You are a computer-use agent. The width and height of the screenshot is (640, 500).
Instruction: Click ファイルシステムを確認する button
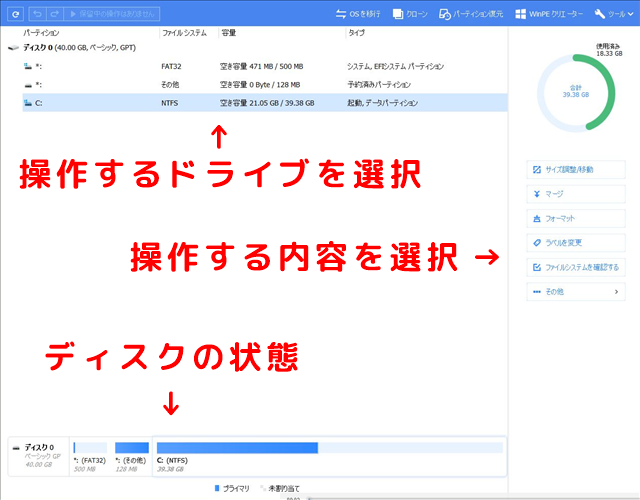click(576, 267)
